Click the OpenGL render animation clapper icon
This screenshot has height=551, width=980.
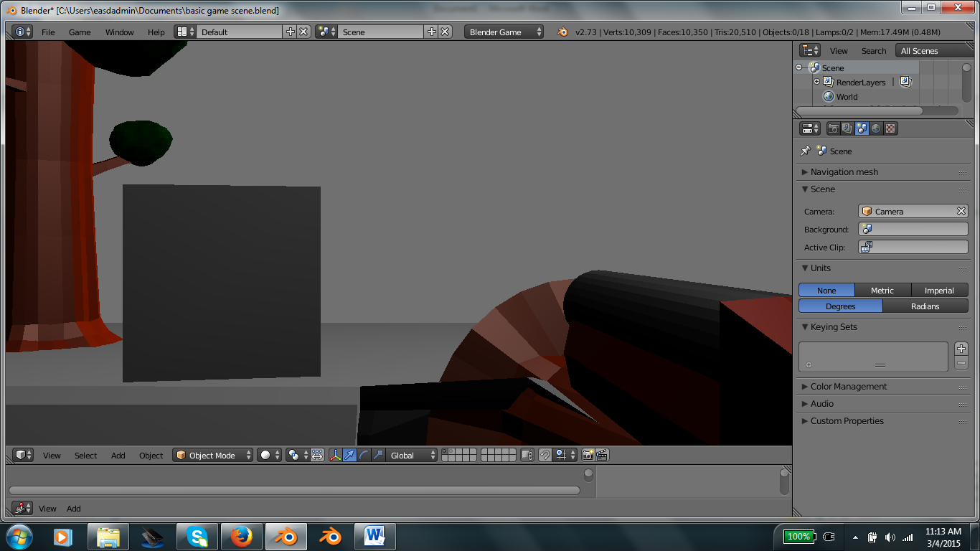click(x=602, y=455)
